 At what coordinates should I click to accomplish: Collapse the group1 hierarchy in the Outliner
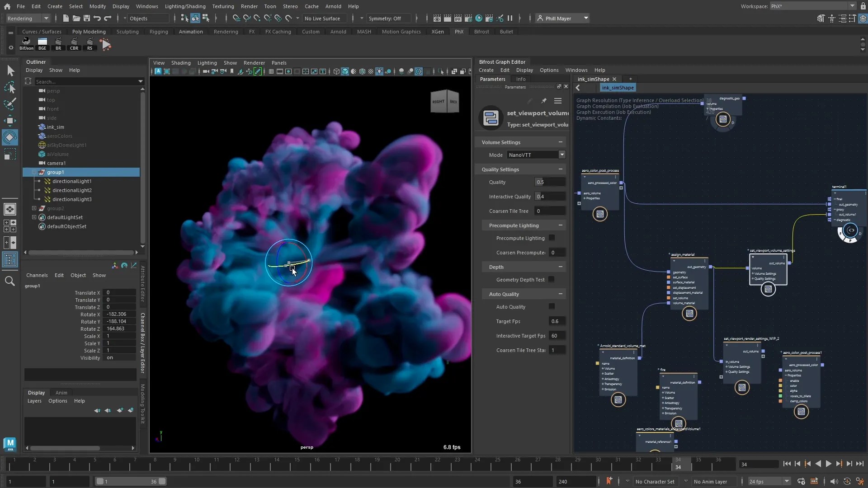tap(34, 172)
